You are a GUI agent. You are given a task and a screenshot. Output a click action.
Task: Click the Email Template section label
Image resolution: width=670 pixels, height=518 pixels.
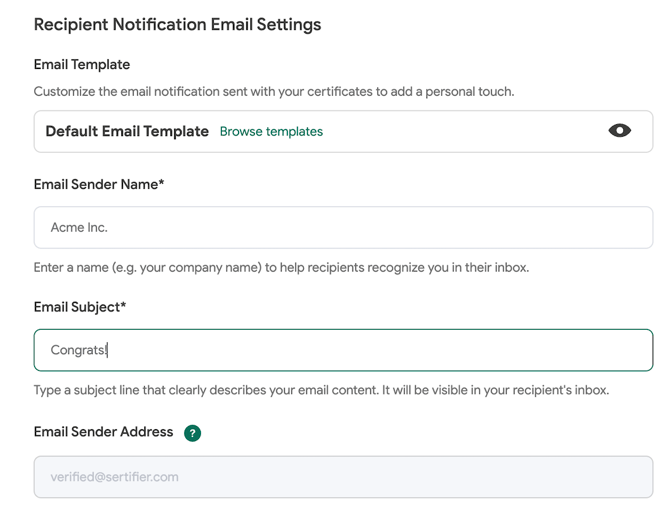tap(82, 64)
